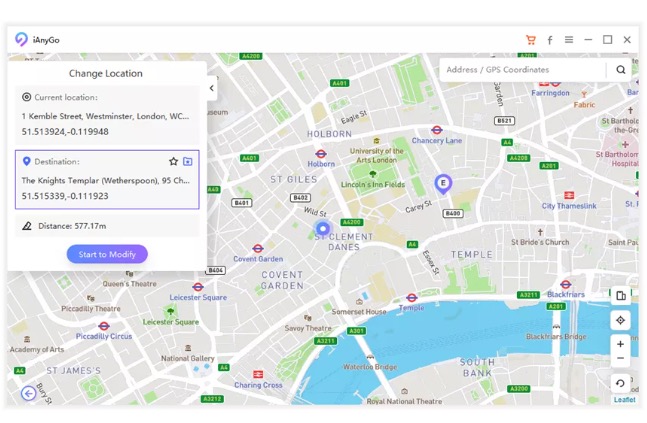
Task: Open the shopping cart purchase icon
Action: tap(530, 40)
